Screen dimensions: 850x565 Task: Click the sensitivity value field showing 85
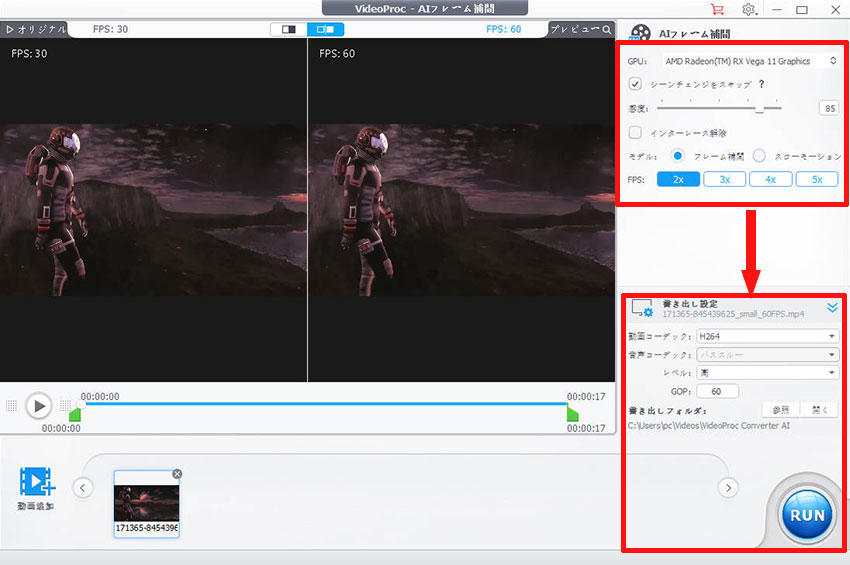(x=829, y=108)
